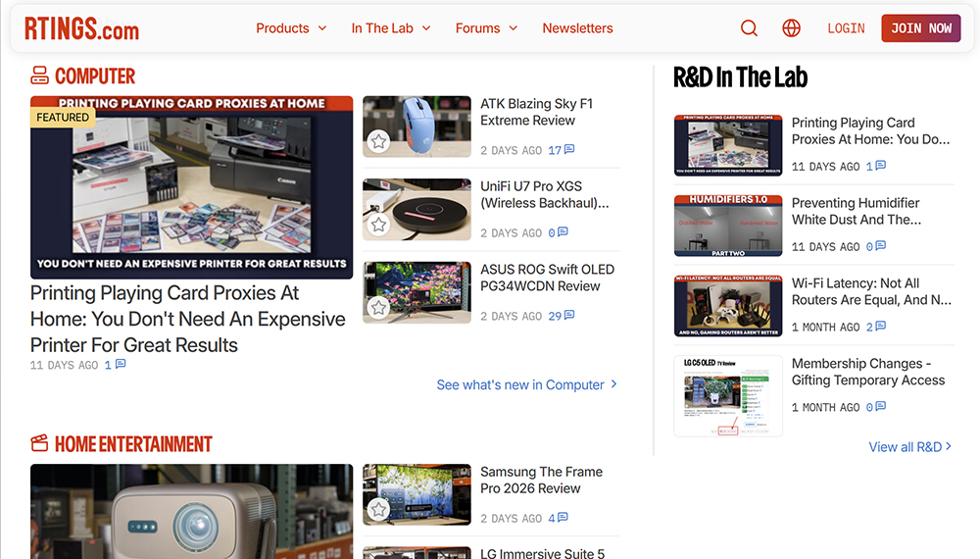The height and width of the screenshot is (559, 980).
Task: Open ASUS ROG Swift OLED PG34WCDN Review title
Action: [547, 278]
